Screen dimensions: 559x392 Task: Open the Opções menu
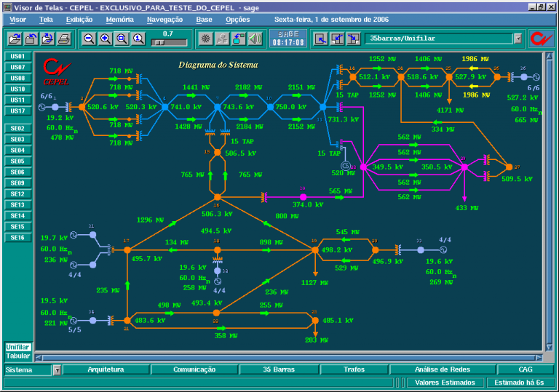click(237, 20)
